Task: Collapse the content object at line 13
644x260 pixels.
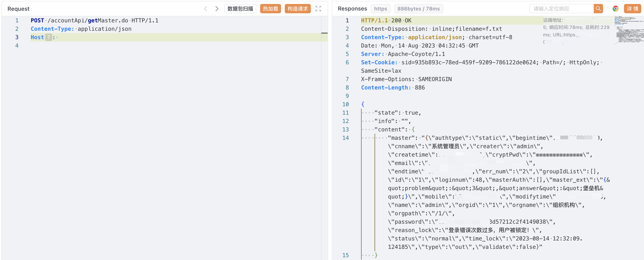Action: [413, 129]
